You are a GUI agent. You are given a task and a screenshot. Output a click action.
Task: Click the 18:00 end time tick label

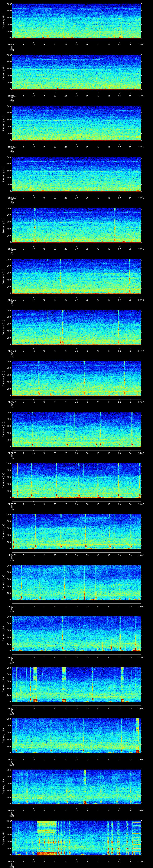(141, 198)
